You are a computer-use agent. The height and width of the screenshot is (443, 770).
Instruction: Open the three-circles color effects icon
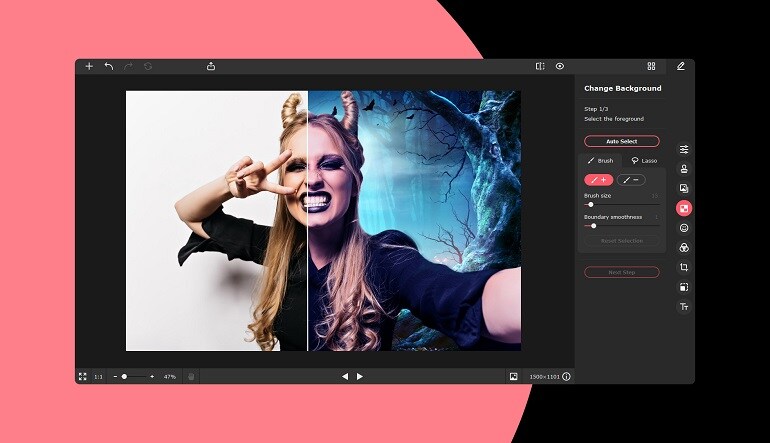coord(684,248)
